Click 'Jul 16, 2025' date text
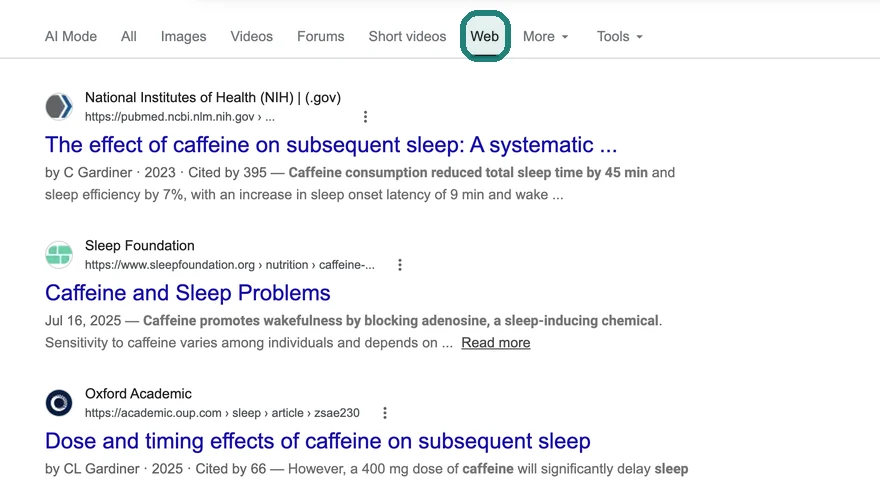880x482 pixels. (x=83, y=320)
